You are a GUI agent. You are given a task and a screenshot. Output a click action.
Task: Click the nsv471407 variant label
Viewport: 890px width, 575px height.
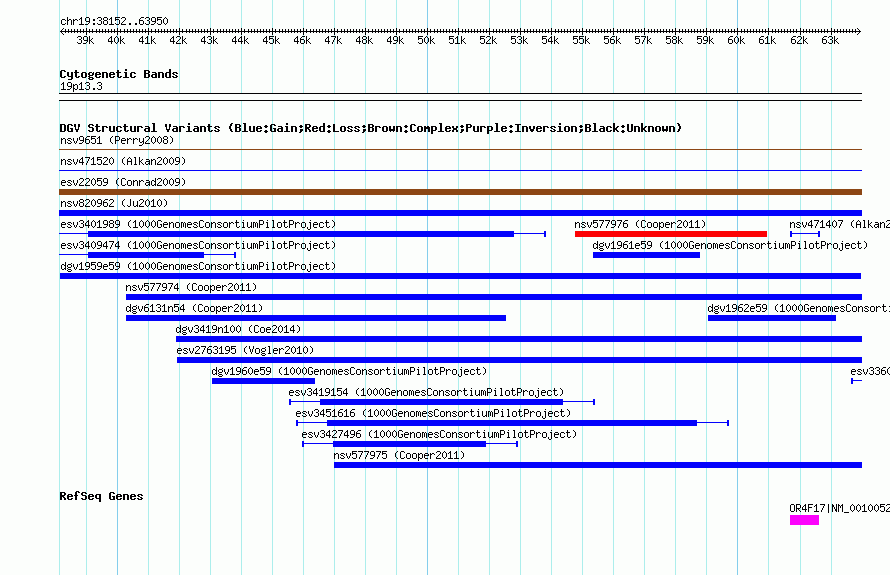tap(839, 224)
